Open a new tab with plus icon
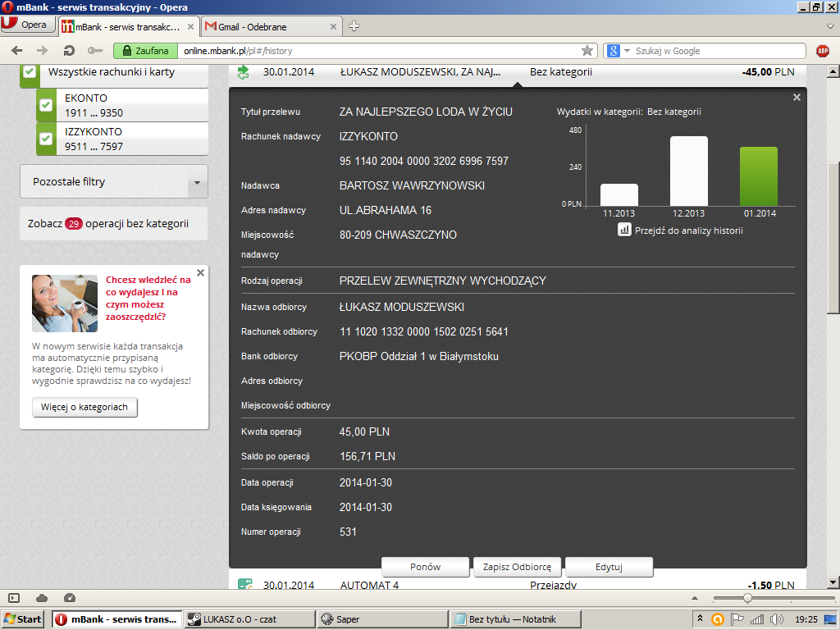 [x=354, y=26]
